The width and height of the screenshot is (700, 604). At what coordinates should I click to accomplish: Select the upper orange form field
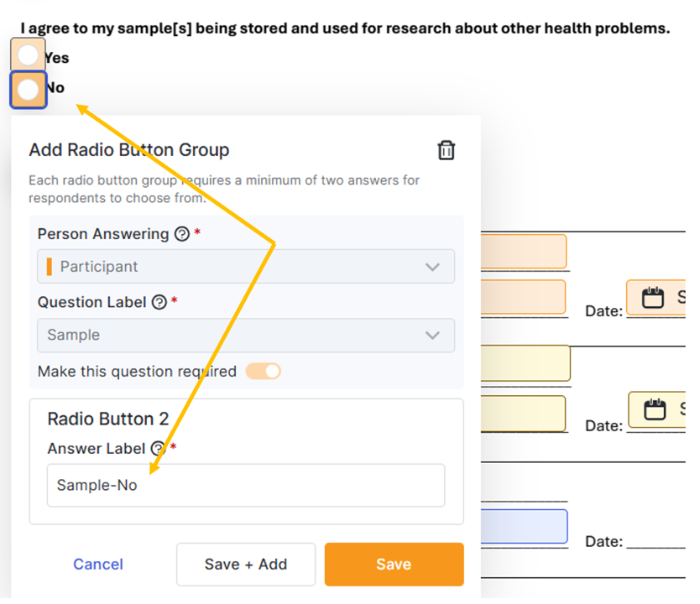tap(524, 252)
